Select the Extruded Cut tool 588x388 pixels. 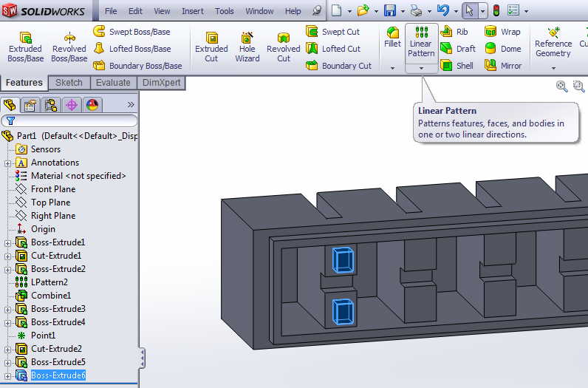[211, 47]
